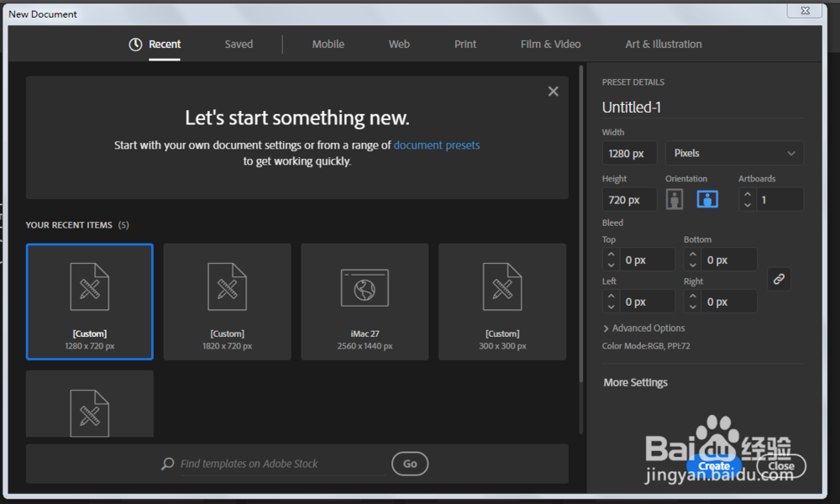Click the 1820 x 720 custom document icon
Image resolution: width=840 pixels, height=504 pixels.
point(227,286)
